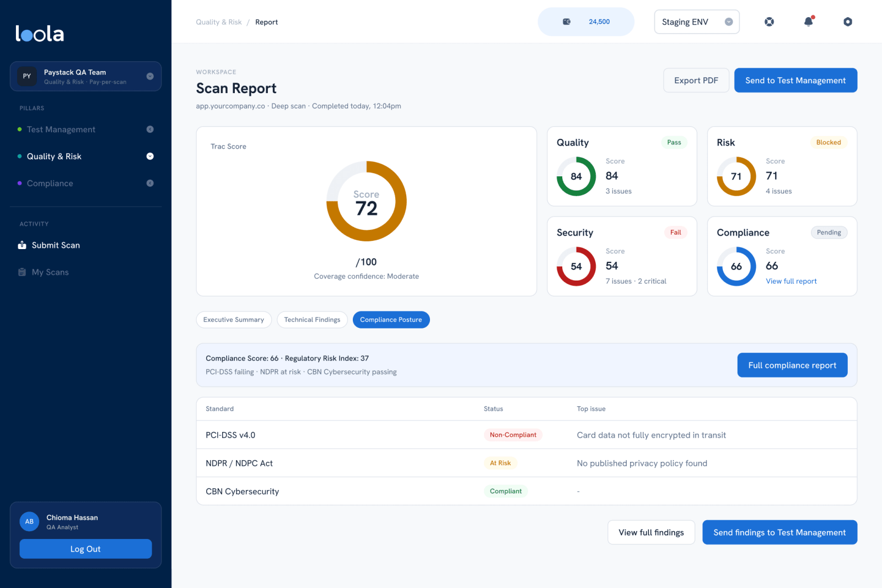Click the Log Out button
Image resolution: width=882 pixels, height=588 pixels.
click(85, 549)
